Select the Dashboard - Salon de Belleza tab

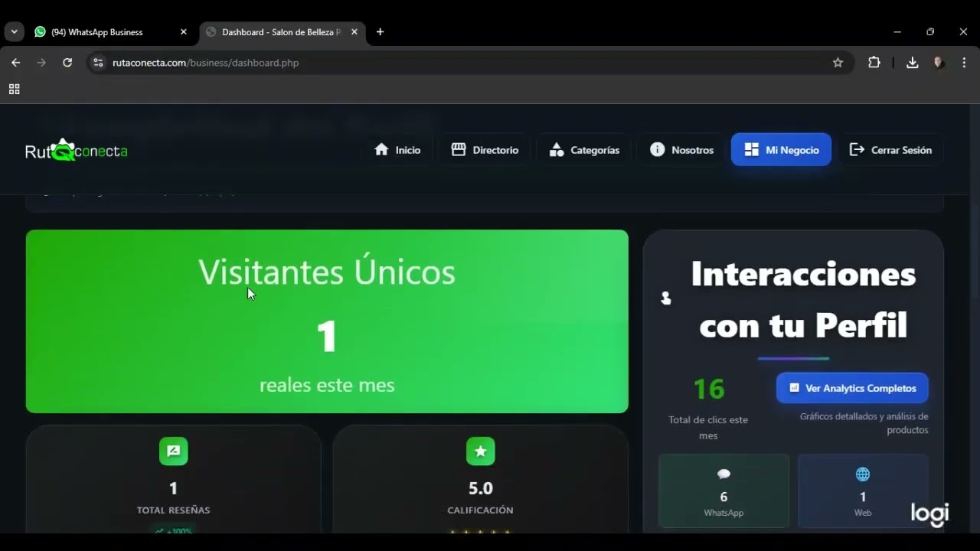pyautogui.click(x=281, y=32)
